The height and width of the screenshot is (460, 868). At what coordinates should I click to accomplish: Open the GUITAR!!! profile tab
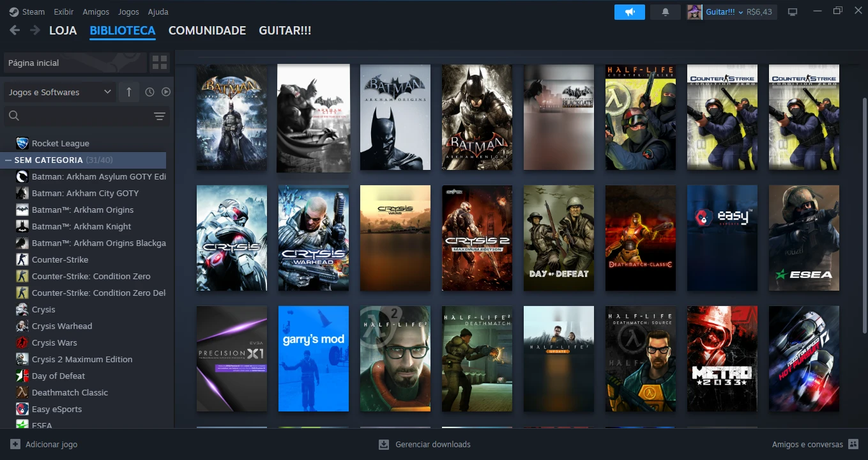point(285,31)
